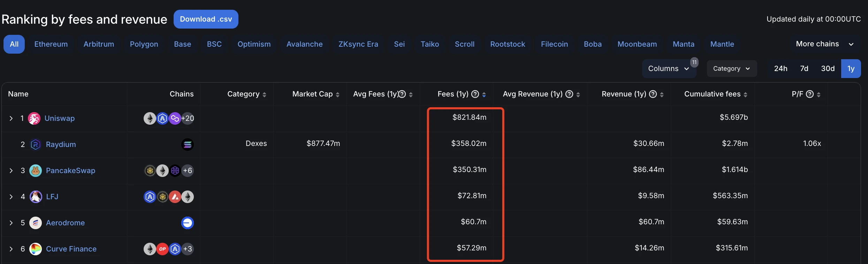
Task: Click the +20 chains badge for Uniswap
Action: pos(188,118)
